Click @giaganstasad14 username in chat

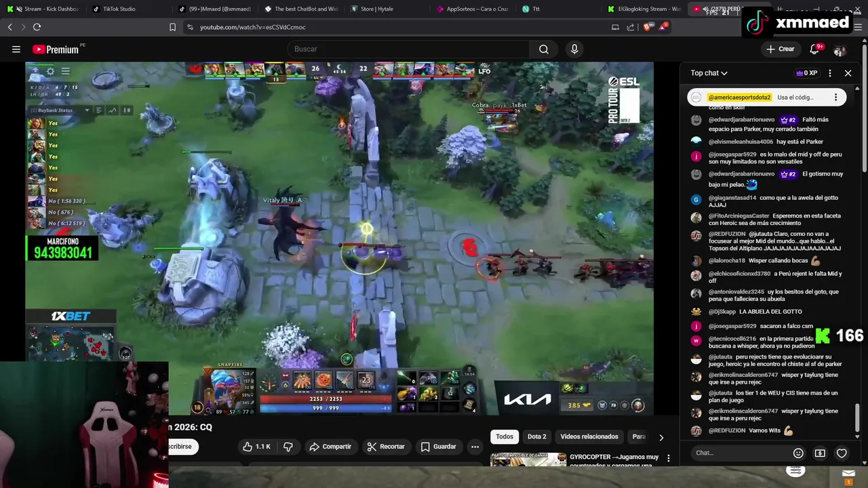pos(732,198)
